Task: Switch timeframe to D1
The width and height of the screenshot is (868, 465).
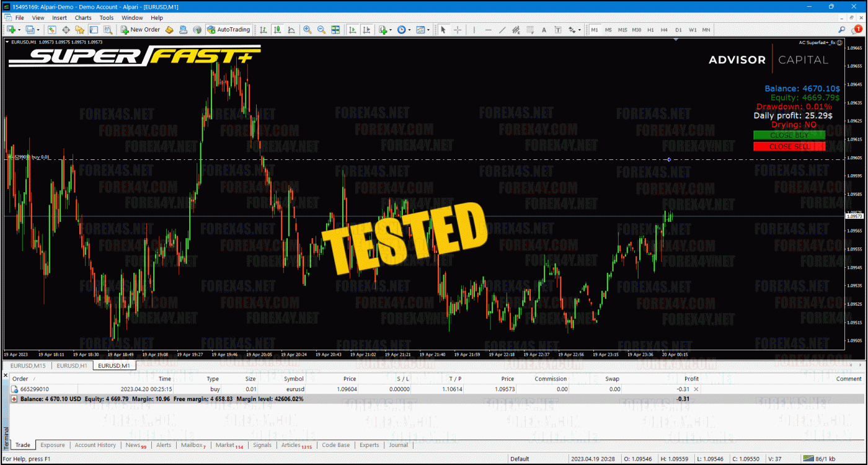Action: click(x=678, y=29)
